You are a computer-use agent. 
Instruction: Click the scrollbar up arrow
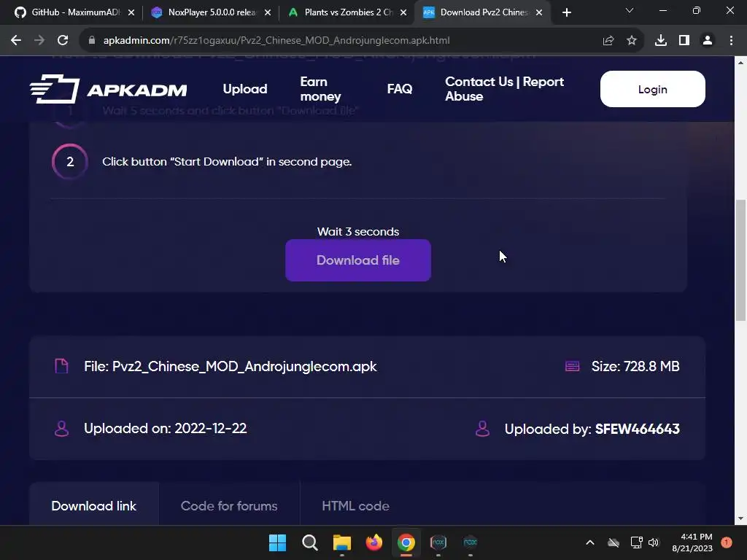point(740,63)
